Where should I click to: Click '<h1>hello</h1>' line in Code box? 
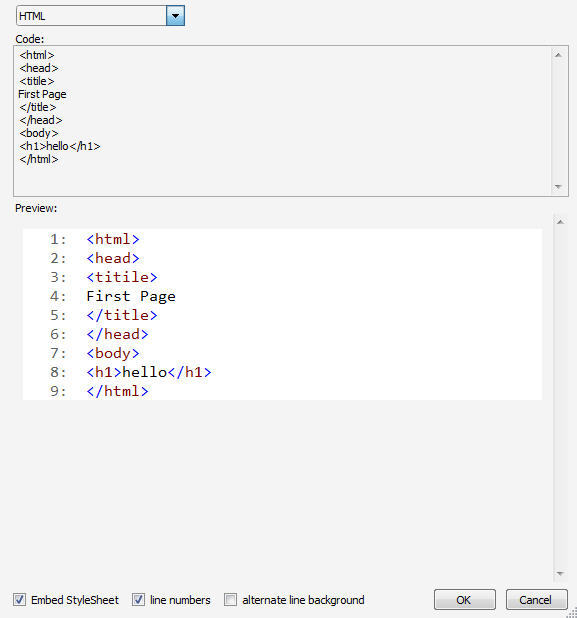[60, 146]
